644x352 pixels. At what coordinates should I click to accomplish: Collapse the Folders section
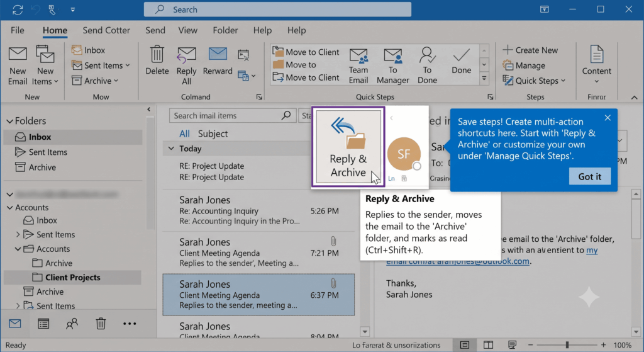[x=10, y=122]
